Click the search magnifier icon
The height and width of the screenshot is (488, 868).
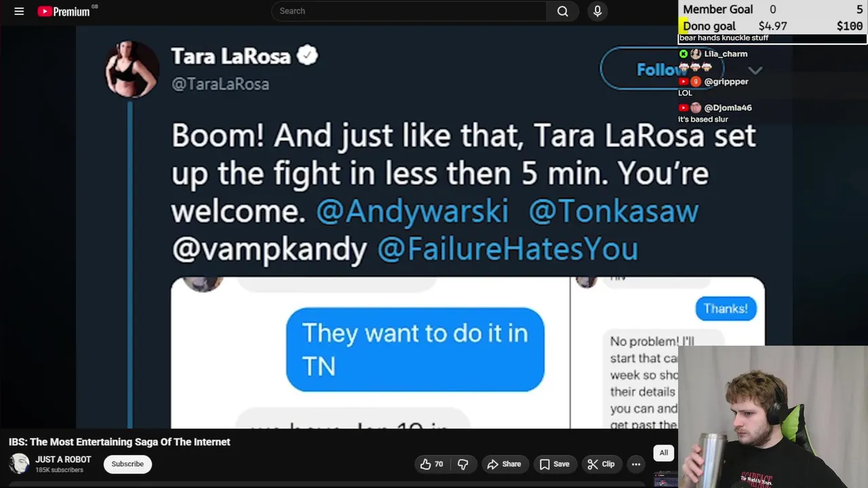coord(562,11)
